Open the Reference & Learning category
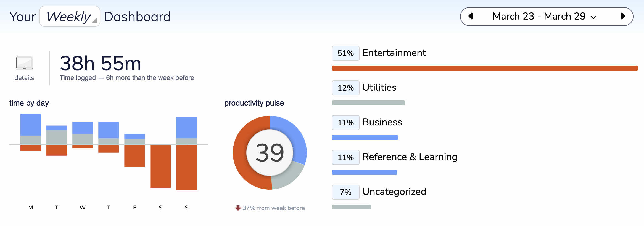Viewport: 644px width, 226px height. 410,157
